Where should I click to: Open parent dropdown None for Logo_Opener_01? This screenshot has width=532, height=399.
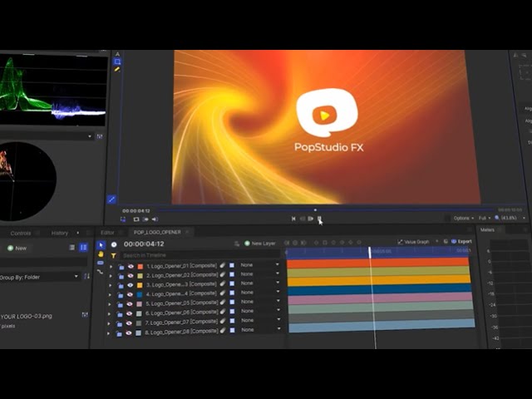pyautogui.click(x=260, y=264)
